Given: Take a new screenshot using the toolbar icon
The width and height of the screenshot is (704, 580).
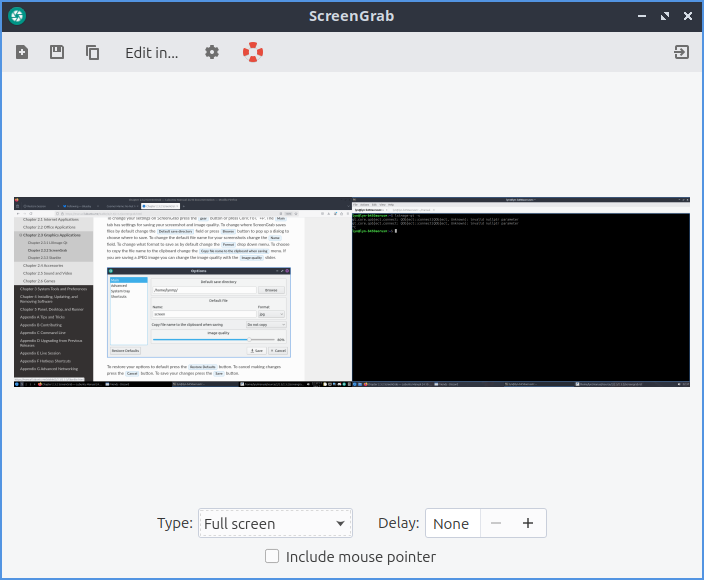Looking at the screenshot, I should (x=22, y=53).
